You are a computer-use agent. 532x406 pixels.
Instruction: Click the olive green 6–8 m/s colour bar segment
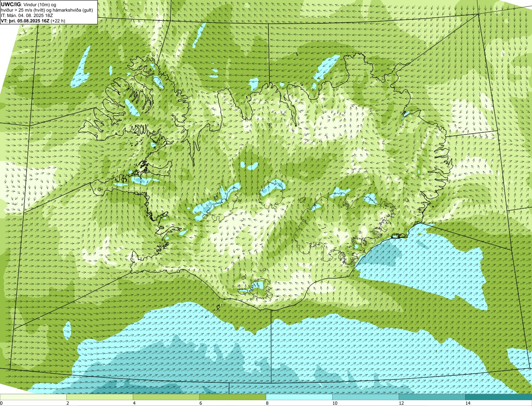(233, 397)
